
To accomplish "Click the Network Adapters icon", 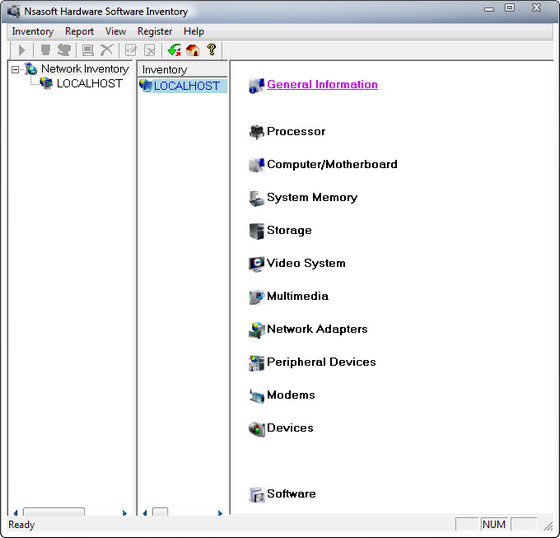I will pyautogui.click(x=256, y=330).
